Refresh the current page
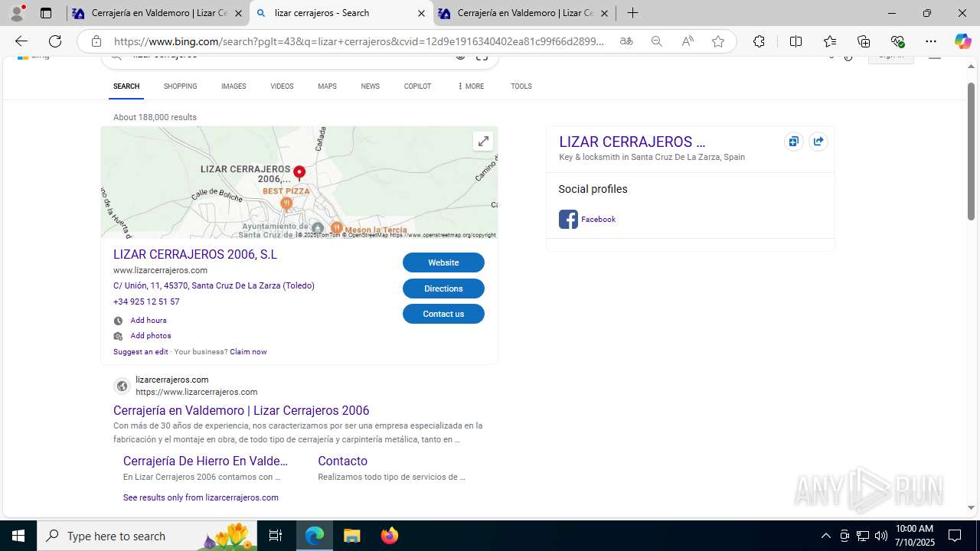This screenshot has width=980, height=551. (x=55, y=41)
